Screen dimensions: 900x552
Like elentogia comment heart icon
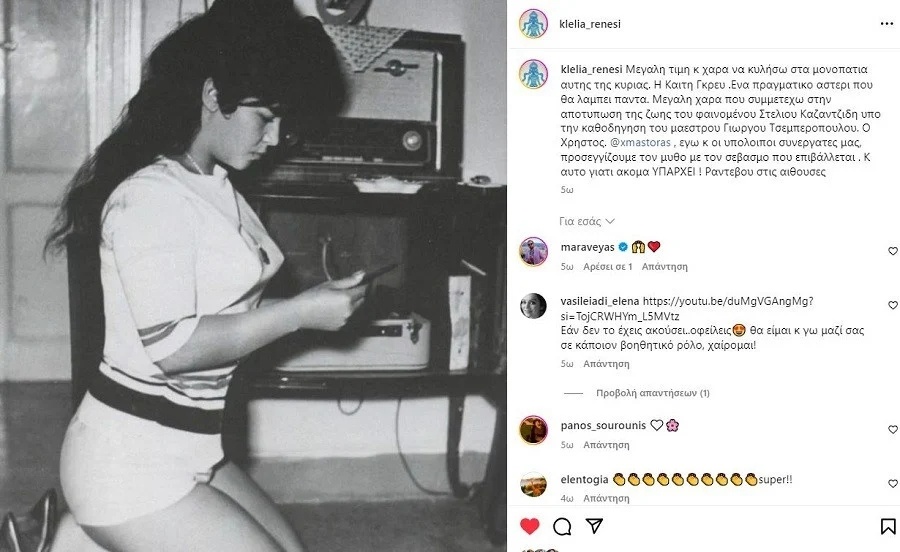893,484
